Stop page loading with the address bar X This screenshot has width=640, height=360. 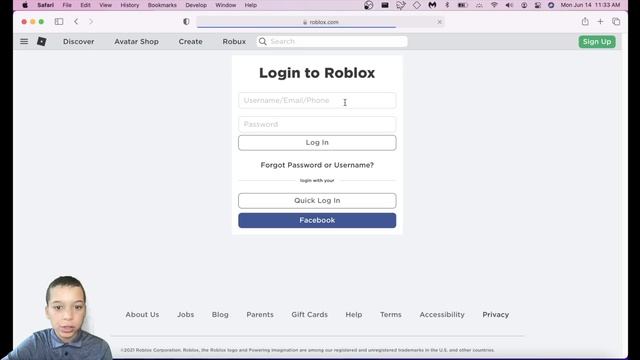440,22
